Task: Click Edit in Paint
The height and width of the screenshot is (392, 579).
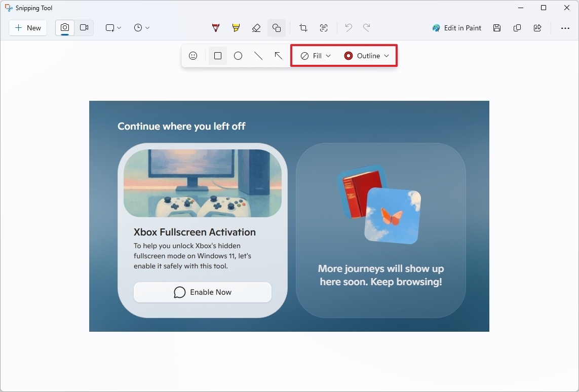Action: coord(456,28)
